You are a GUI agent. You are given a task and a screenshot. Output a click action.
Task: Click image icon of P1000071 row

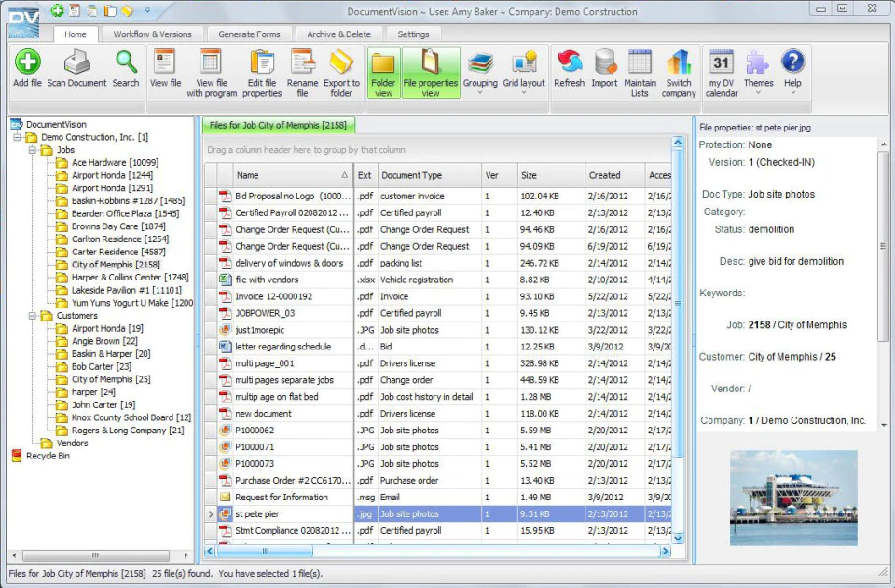point(226,447)
